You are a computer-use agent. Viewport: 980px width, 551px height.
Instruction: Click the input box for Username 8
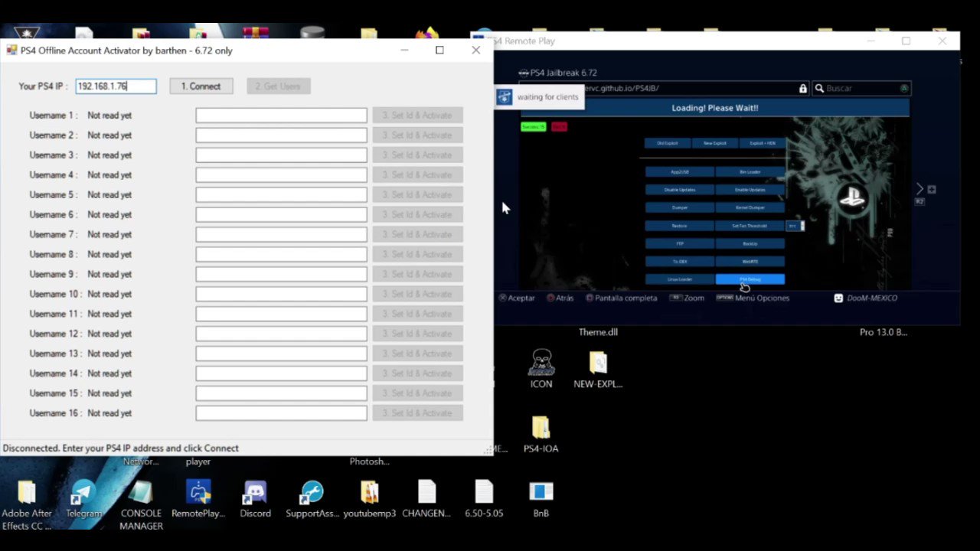[x=281, y=255]
